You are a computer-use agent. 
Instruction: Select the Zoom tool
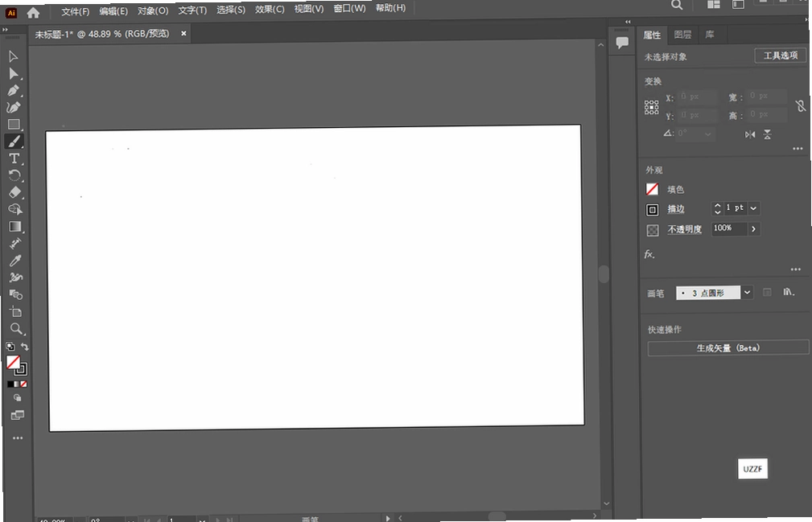(x=17, y=328)
